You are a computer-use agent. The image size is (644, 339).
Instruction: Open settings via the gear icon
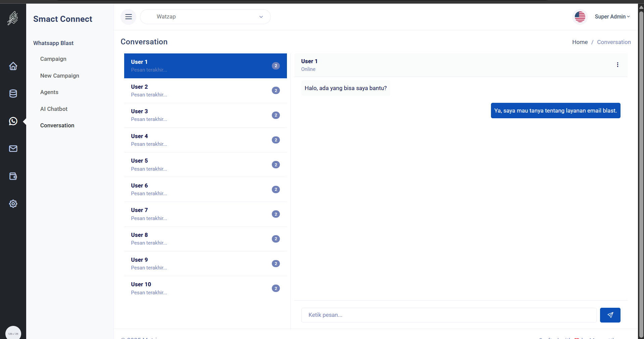13,204
